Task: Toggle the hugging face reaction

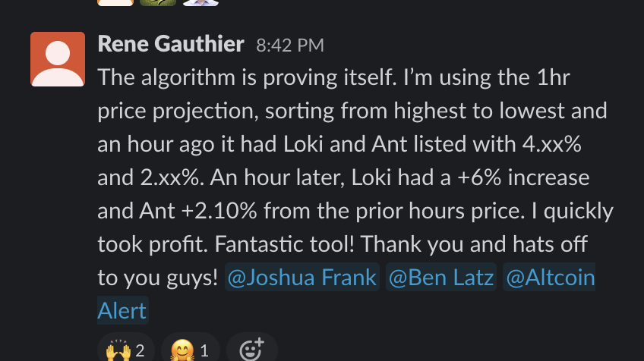Action: click(190, 350)
